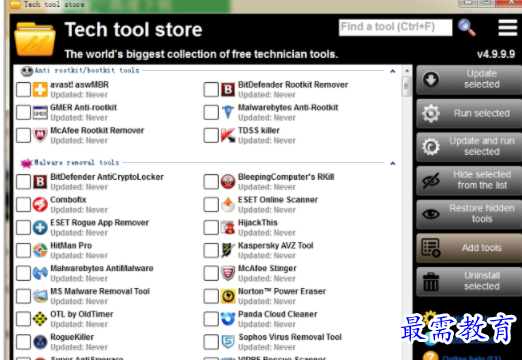Click the Kaspersky AVZ Tool icon
Viewport: 522px width, 360px height.
point(228,250)
